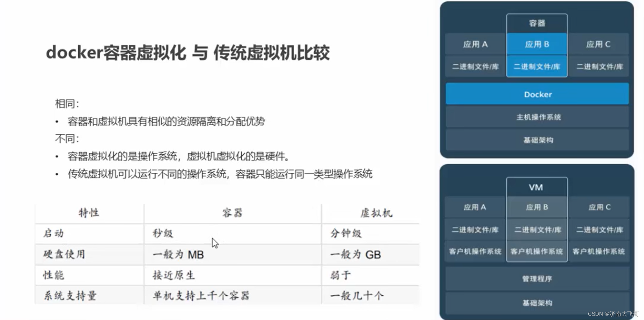The image size is (644, 320).
Task: Click the table column header "虚拟机"
Action: click(x=376, y=213)
